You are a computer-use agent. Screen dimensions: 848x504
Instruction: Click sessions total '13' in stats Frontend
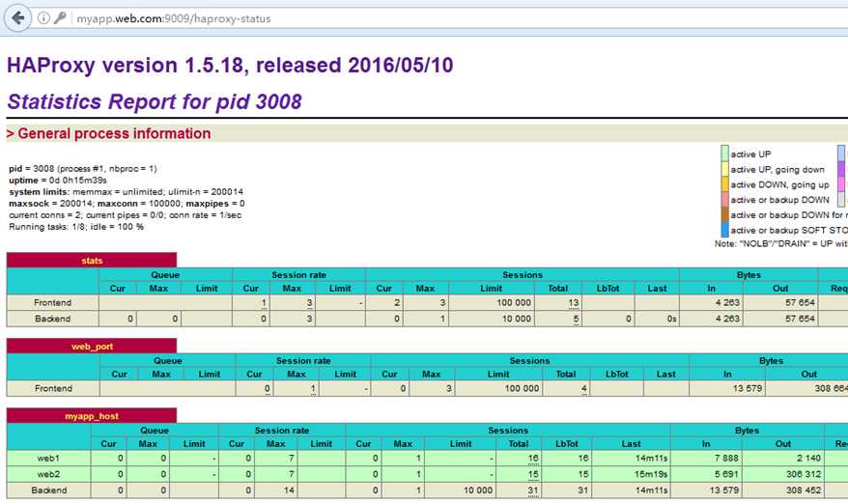574,302
